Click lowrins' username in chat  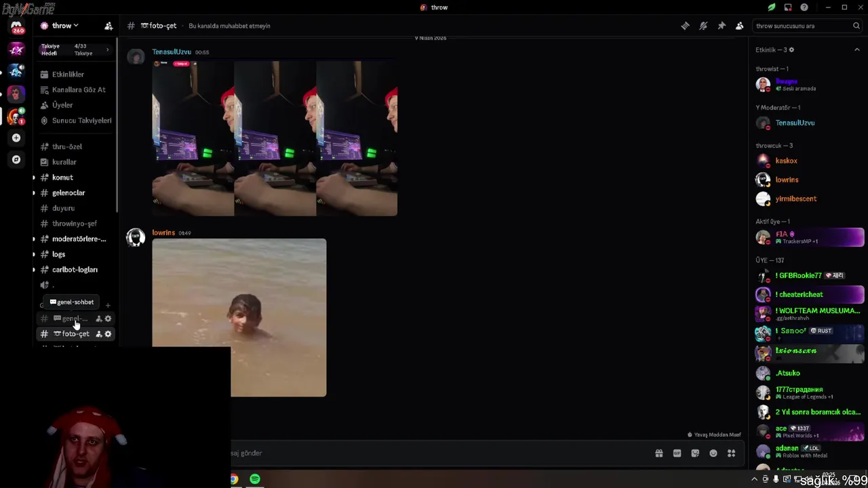163,232
